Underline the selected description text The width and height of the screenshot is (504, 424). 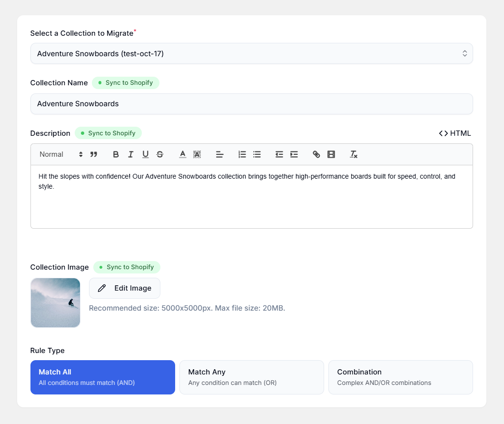coord(145,154)
